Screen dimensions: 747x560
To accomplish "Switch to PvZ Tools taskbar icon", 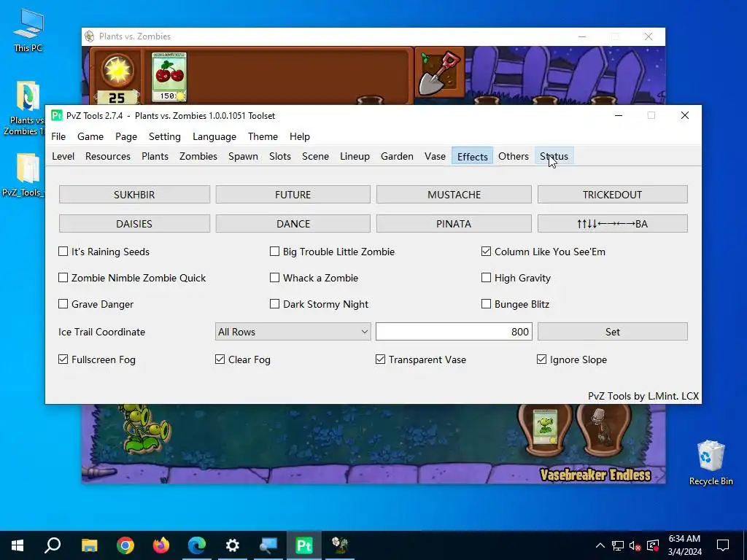I will pos(304,545).
